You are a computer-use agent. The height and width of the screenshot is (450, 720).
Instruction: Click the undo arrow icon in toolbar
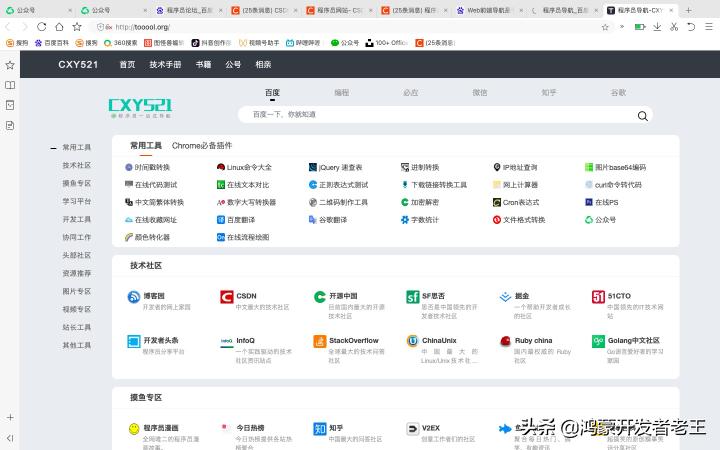tap(691, 27)
